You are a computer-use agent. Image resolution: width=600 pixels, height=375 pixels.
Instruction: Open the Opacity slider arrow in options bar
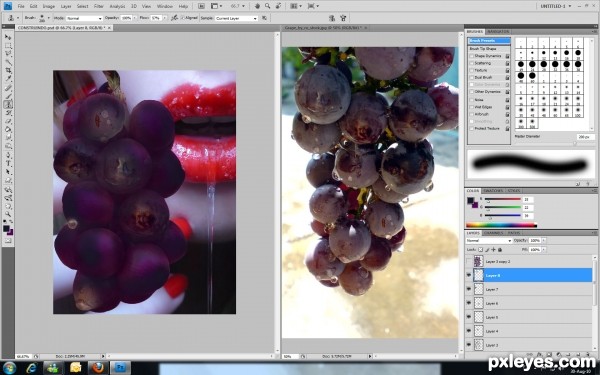click(x=135, y=18)
